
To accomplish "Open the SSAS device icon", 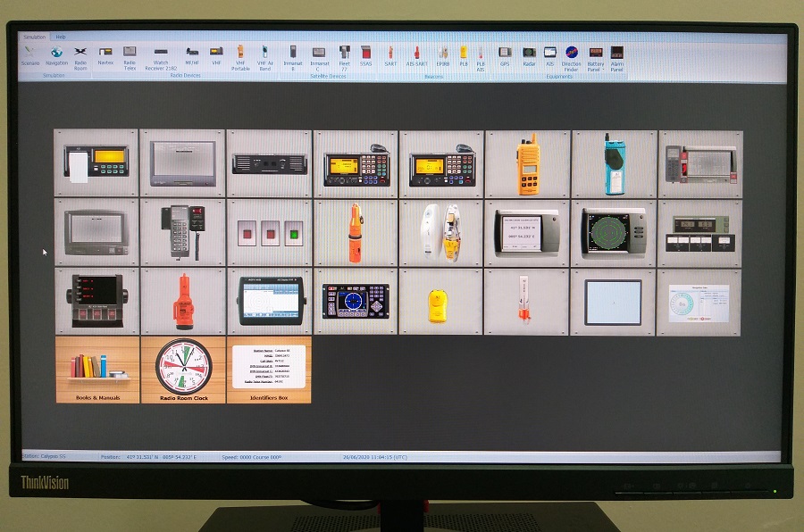I will [x=366, y=54].
